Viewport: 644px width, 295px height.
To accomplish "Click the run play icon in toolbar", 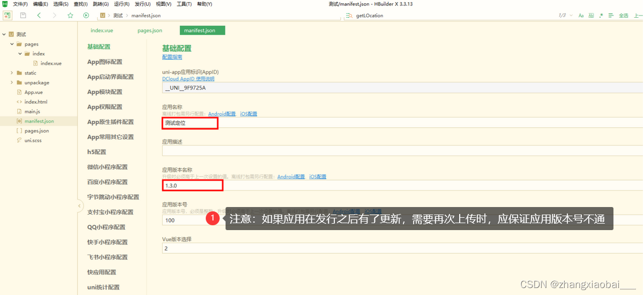I will 86,15.
